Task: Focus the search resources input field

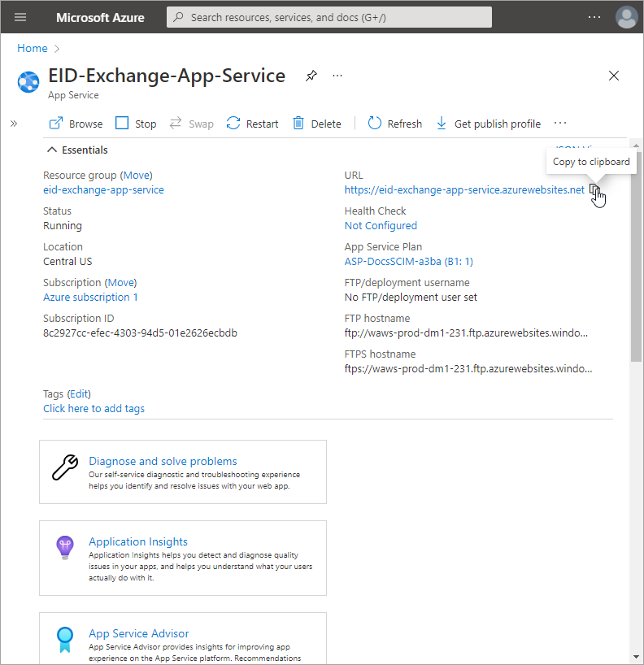Action: (329, 17)
